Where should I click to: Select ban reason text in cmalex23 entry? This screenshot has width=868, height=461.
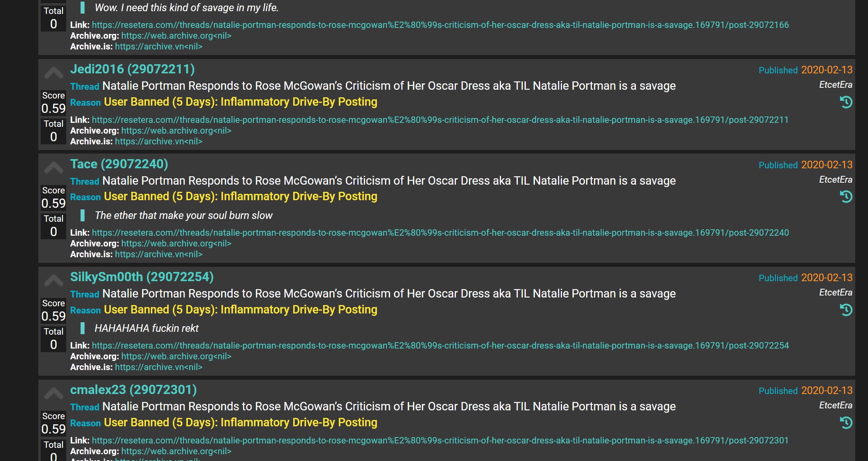point(241,422)
